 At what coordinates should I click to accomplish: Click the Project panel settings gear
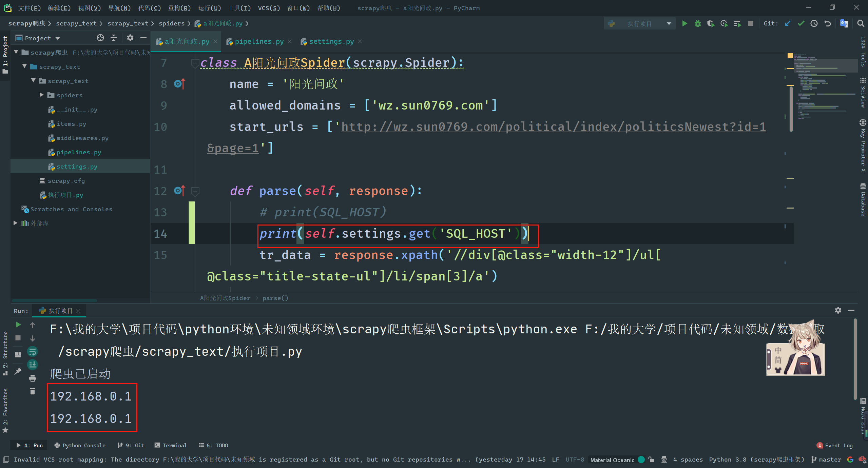[x=130, y=38]
